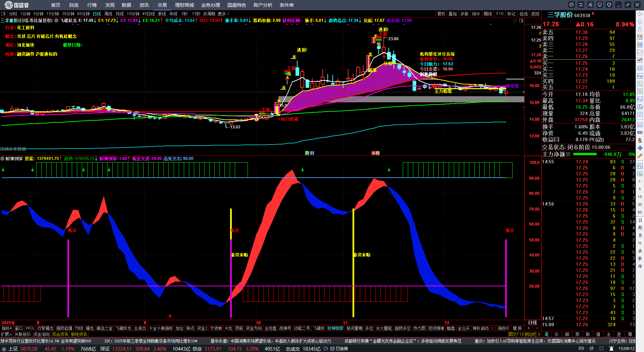Toggle 叠加 overlay mode
Image resolution: width=644 pixels, height=352 pixels.
click(453, 14)
